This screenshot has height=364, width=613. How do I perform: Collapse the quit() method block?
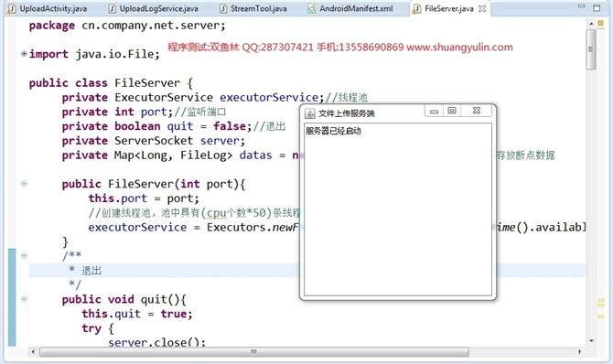click(x=24, y=299)
